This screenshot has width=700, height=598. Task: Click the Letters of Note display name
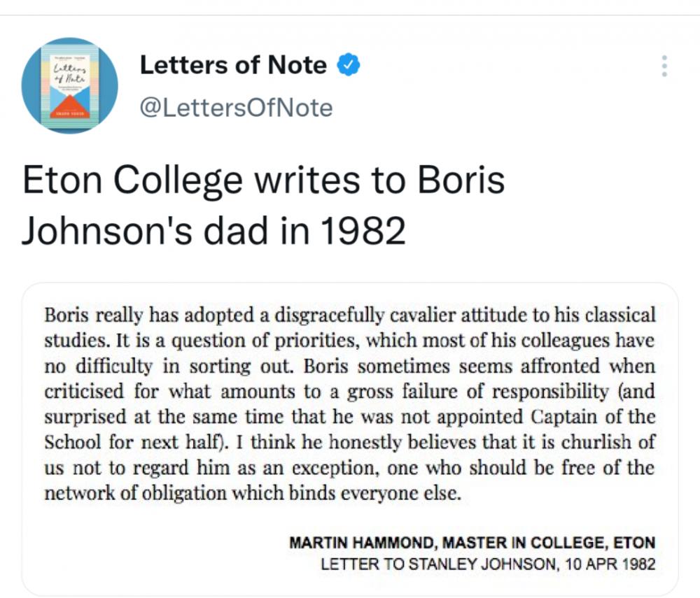pos(233,65)
